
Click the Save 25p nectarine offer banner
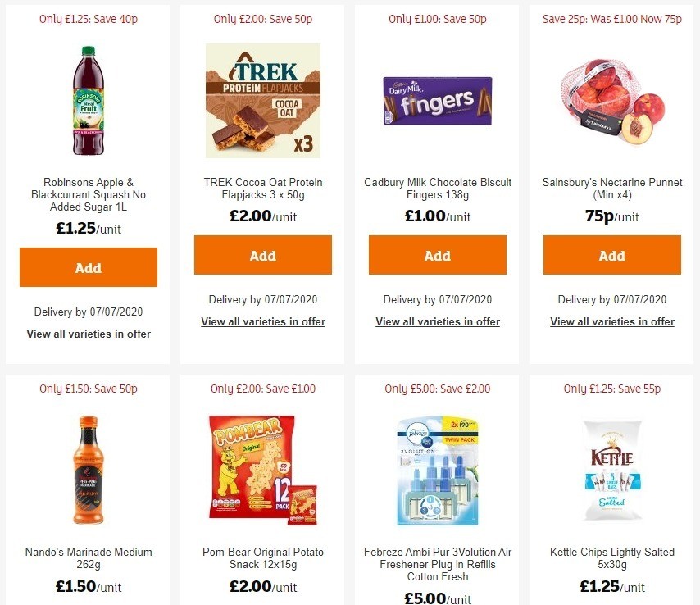click(x=612, y=18)
